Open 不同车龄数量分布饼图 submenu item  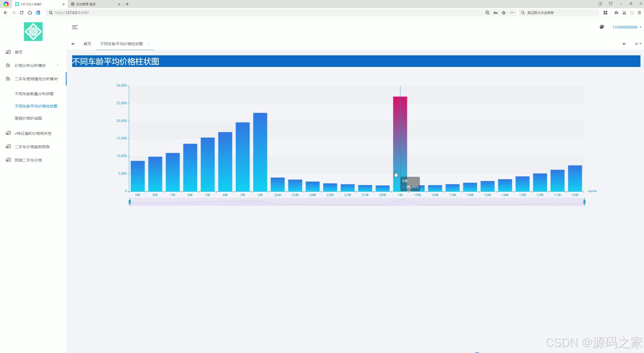click(34, 94)
